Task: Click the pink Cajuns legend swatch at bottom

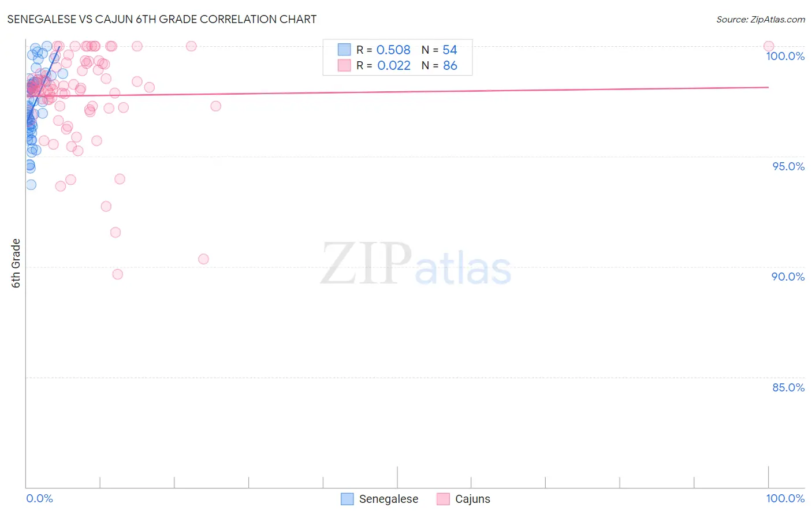Action: (x=443, y=499)
